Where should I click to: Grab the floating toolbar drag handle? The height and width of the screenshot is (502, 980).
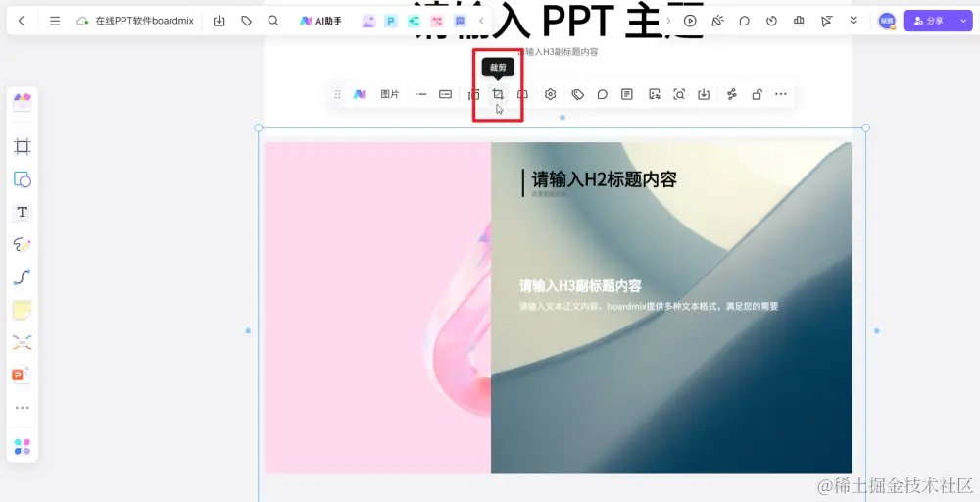pos(337,94)
